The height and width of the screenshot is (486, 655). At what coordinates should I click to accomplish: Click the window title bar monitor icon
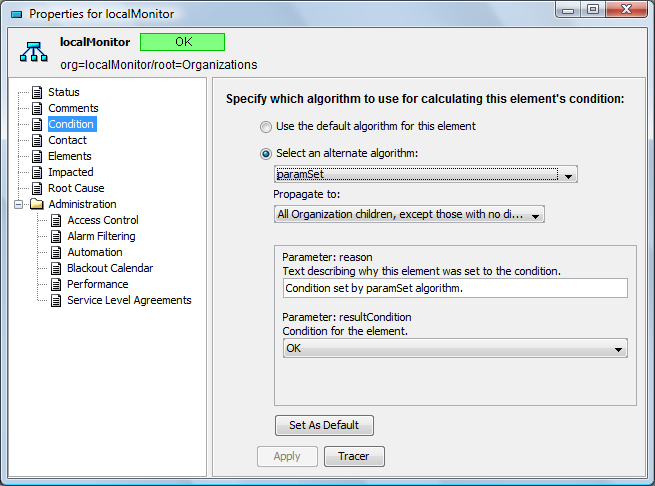pos(16,15)
